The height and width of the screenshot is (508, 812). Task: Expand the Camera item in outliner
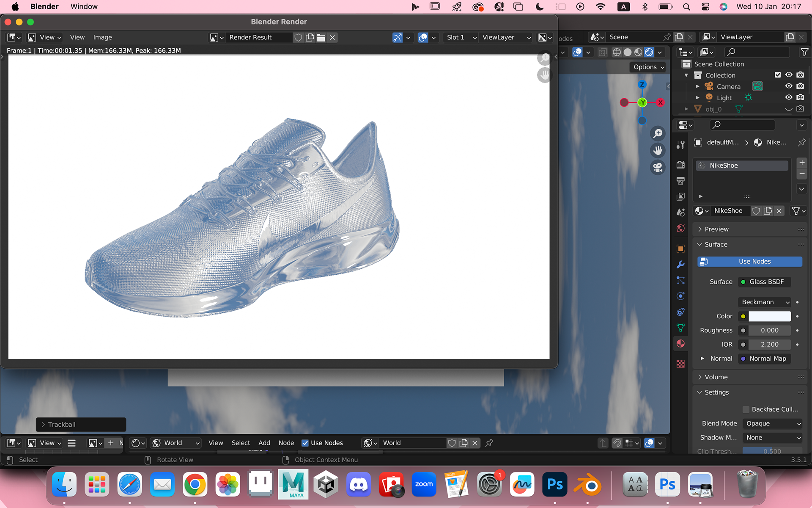697,86
